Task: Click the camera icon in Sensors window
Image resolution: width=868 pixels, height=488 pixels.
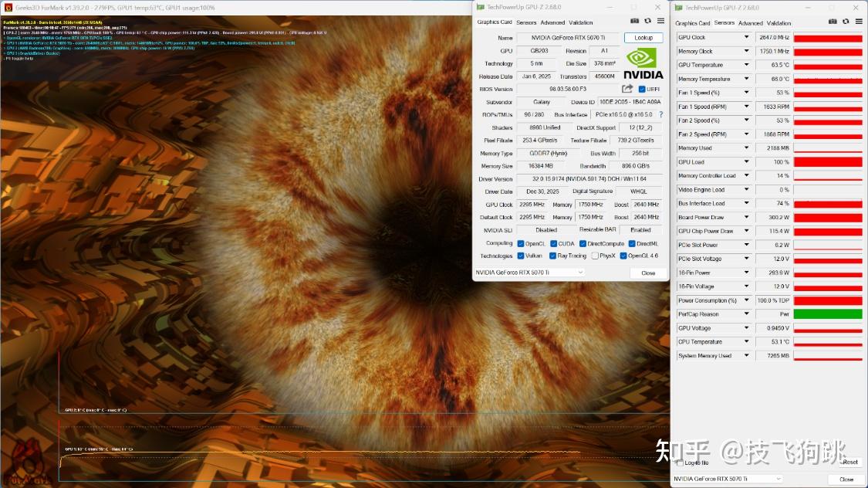Action: (833, 22)
